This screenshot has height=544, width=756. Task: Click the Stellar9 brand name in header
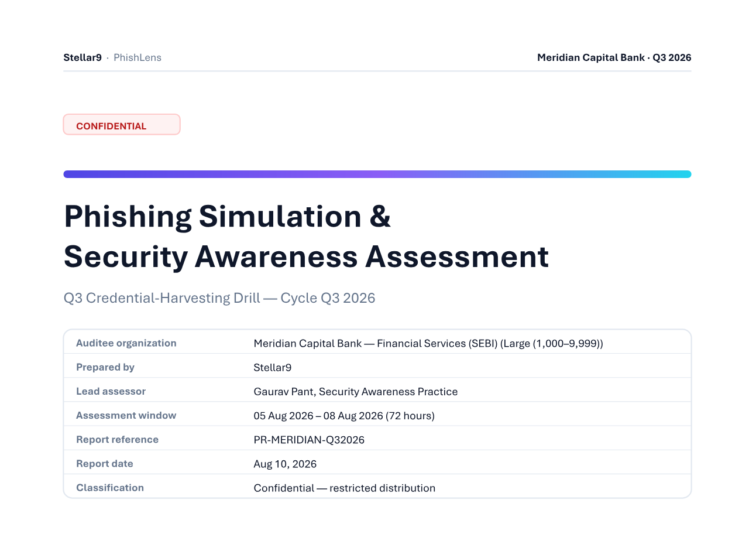83,57
